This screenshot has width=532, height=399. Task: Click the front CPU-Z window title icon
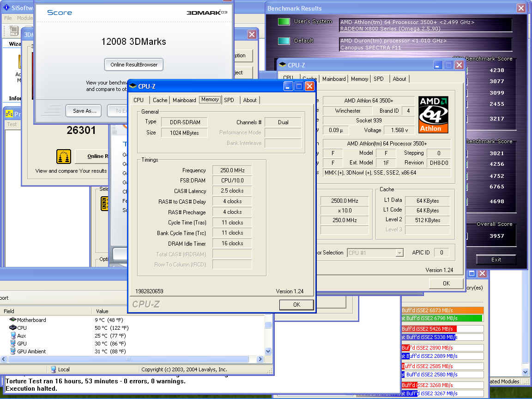click(133, 86)
